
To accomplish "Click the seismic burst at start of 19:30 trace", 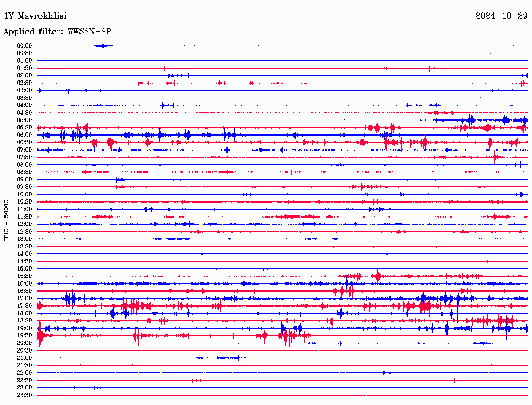I will point(41,335).
